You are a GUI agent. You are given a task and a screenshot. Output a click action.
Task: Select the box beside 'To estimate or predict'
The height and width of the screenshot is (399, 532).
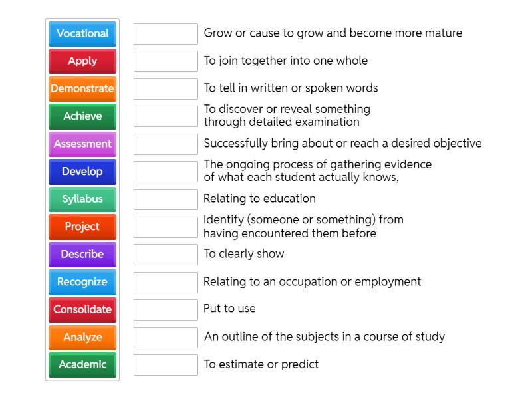tap(166, 364)
